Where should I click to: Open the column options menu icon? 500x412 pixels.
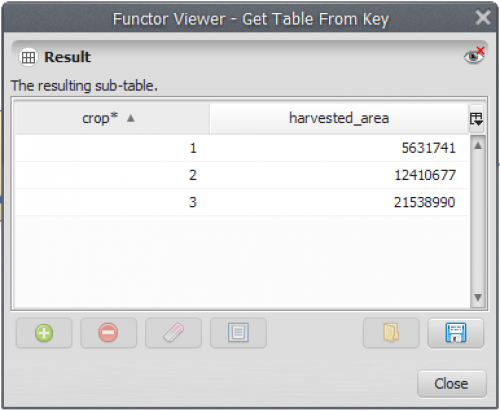pyautogui.click(x=476, y=119)
